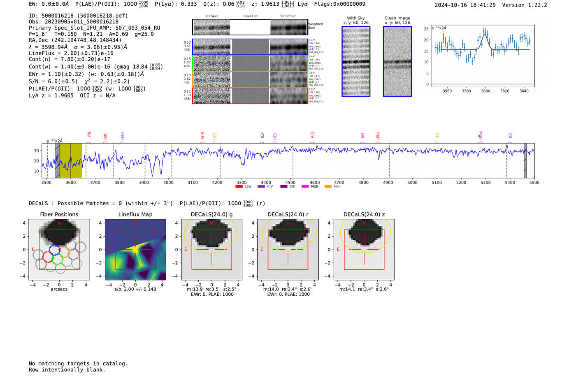The height and width of the screenshot is (392, 576).
Task: Click the red CIV line marker
Action: [x=312, y=135]
